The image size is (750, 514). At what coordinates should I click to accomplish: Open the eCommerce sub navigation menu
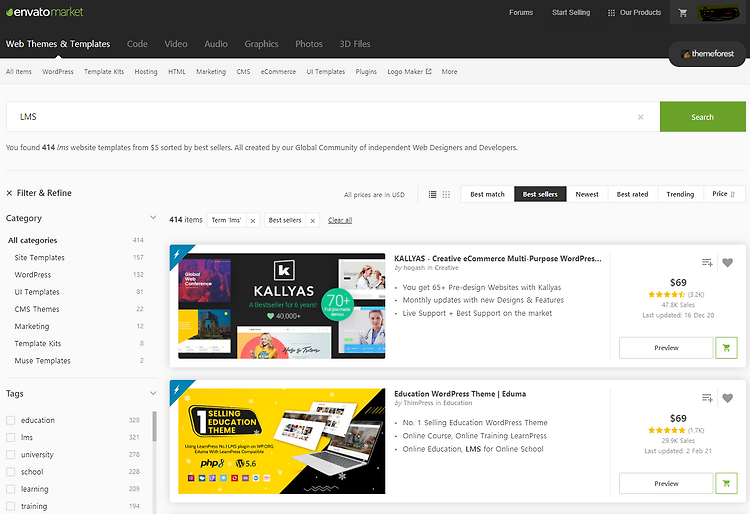click(278, 72)
